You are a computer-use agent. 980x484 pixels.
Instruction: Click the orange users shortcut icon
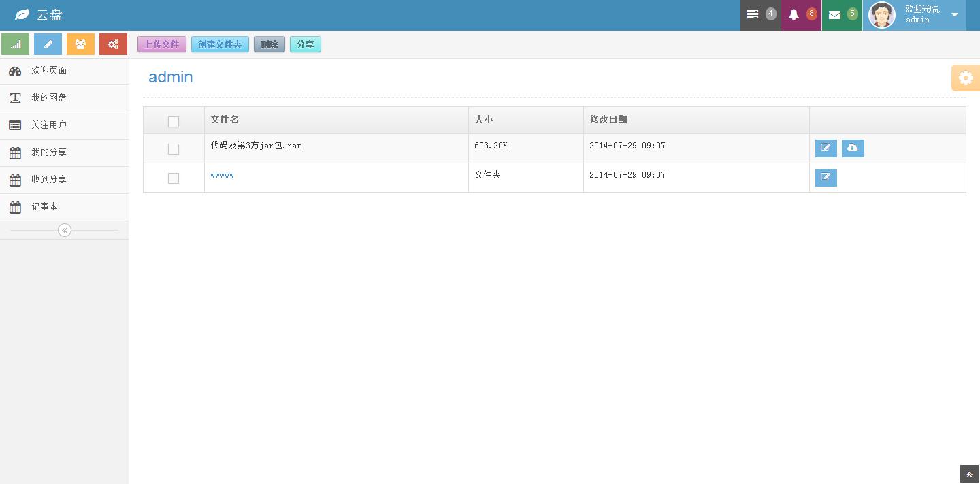[80, 44]
